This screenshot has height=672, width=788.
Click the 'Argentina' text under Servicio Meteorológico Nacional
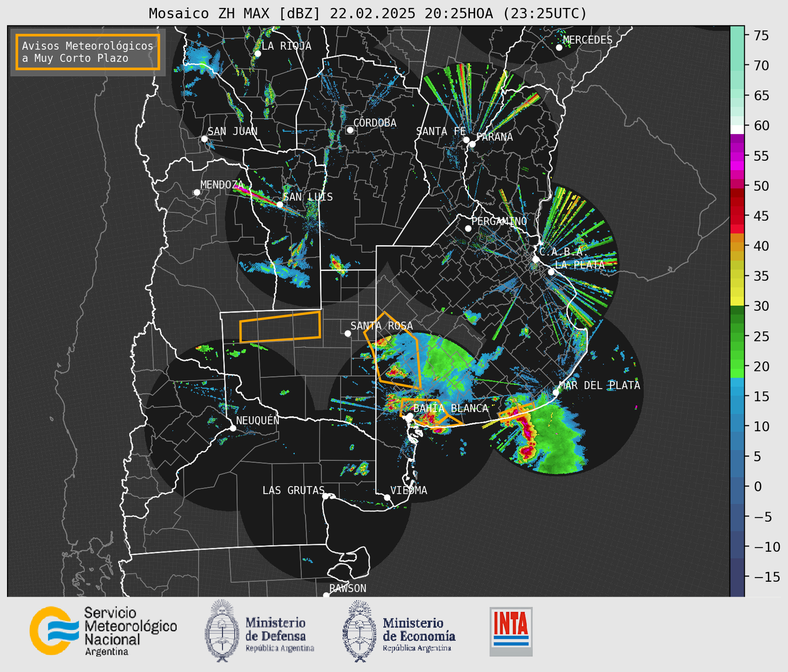(106, 652)
